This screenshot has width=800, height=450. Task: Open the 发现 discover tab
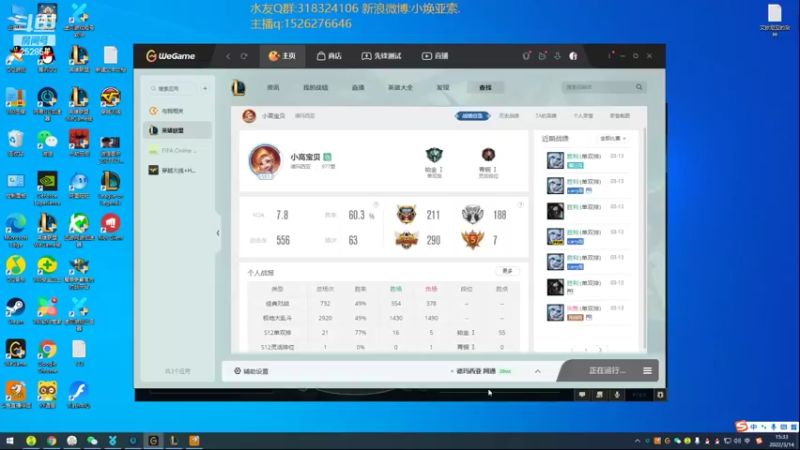[x=442, y=88]
